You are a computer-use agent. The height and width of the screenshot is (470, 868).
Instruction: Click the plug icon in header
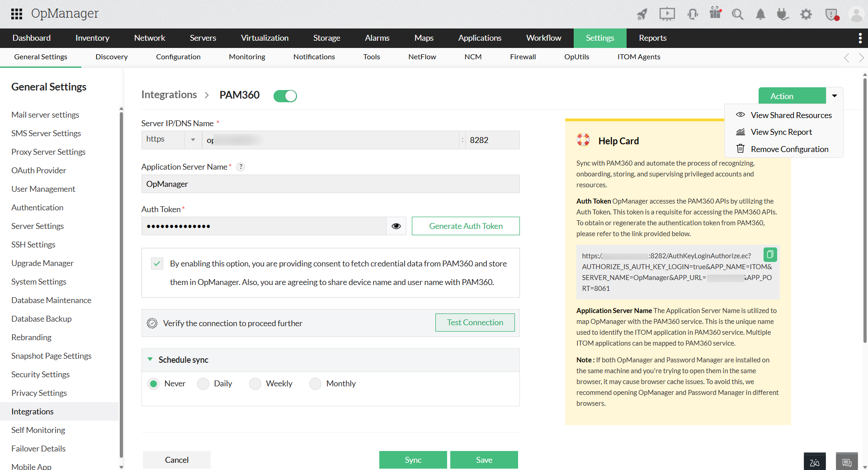tap(783, 14)
